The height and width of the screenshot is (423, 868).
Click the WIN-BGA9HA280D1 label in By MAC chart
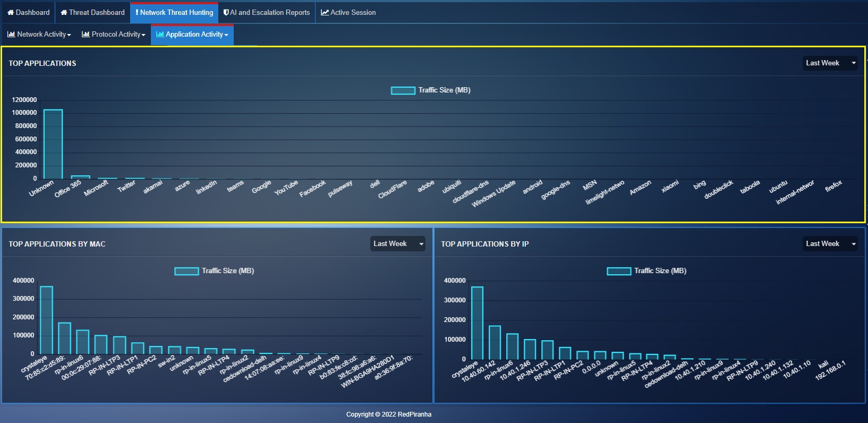[368, 371]
